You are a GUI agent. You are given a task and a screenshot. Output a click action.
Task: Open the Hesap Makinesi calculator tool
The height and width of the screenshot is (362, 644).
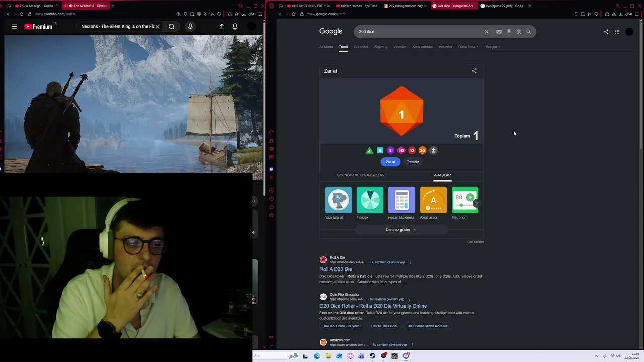pos(401,203)
